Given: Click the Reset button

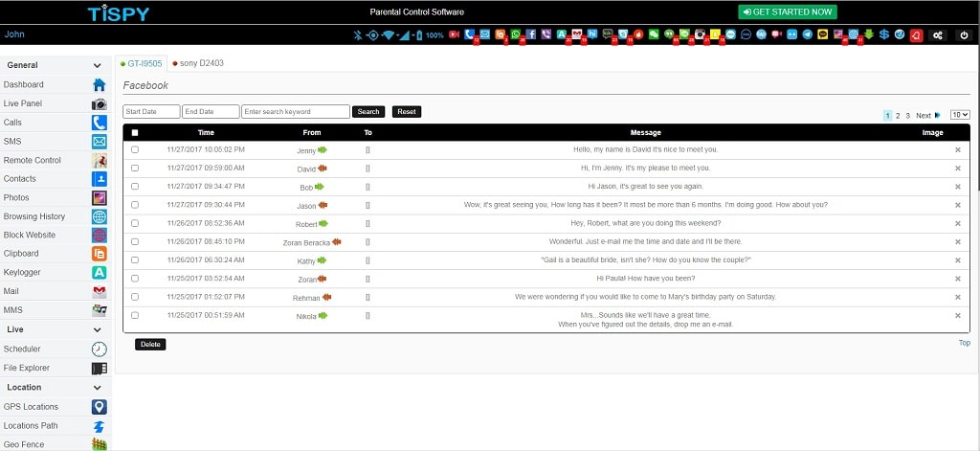Looking at the screenshot, I should coord(406,111).
